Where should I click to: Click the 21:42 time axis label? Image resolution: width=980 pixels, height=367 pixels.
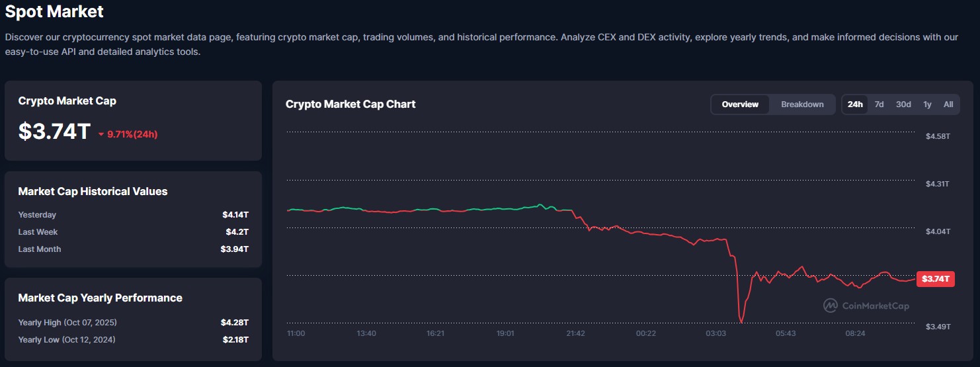pyautogui.click(x=575, y=333)
